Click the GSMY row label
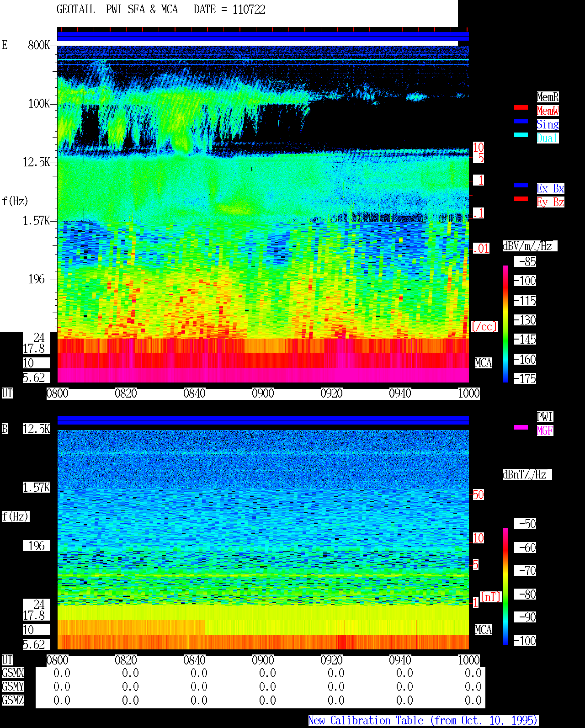585x728 pixels. point(13,687)
